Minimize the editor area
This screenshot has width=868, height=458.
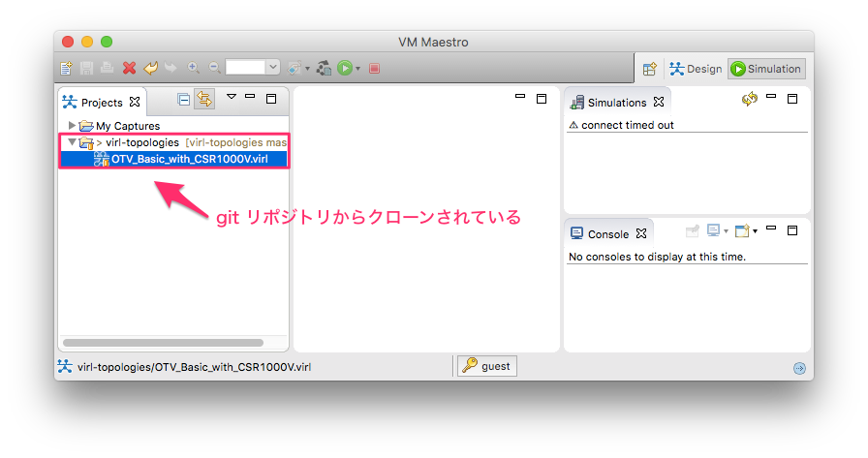(520, 96)
